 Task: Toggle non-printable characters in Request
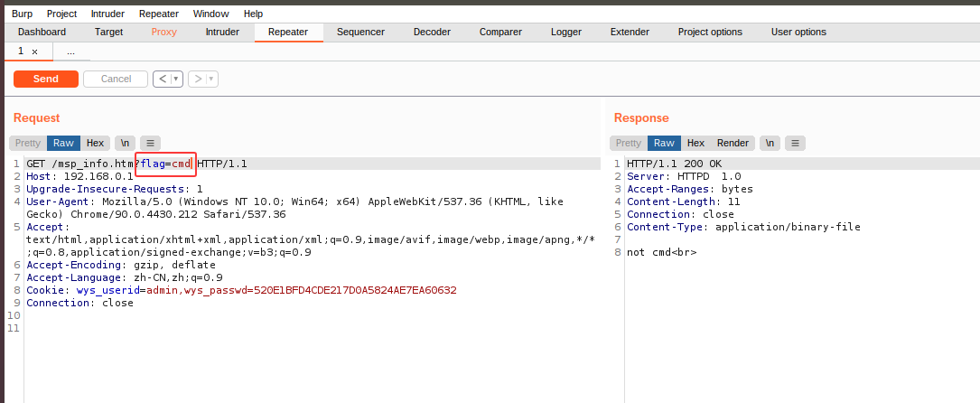125,143
